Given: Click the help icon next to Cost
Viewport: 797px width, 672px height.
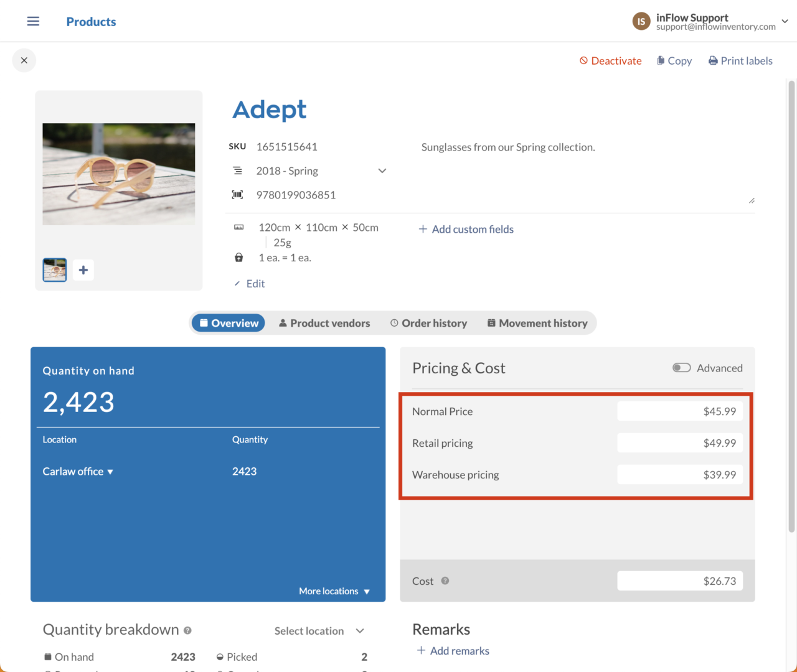Looking at the screenshot, I should click(x=445, y=580).
